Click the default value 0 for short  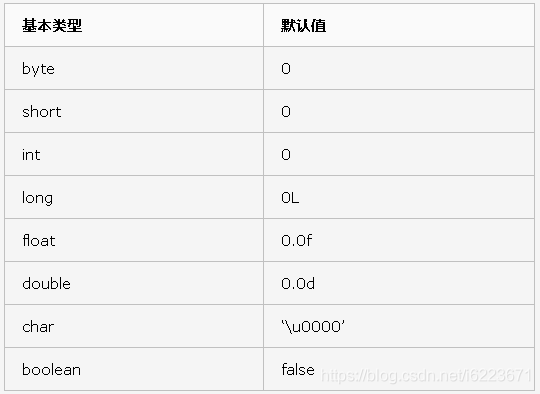(x=286, y=112)
